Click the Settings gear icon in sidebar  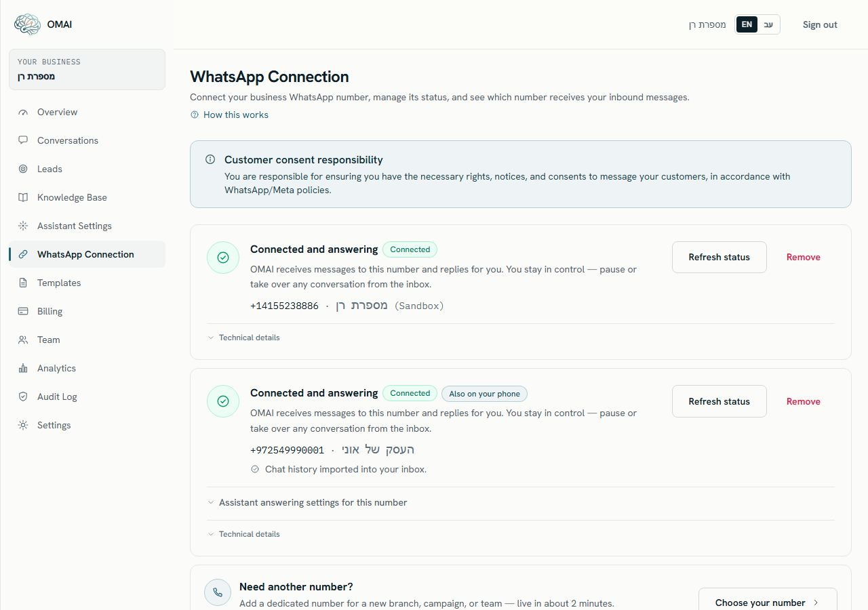coord(23,426)
